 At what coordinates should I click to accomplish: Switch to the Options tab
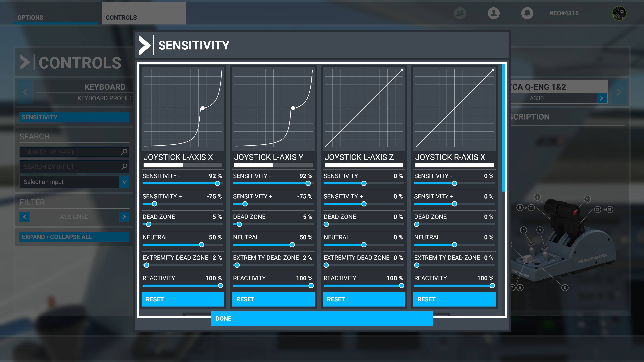pyautogui.click(x=30, y=17)
